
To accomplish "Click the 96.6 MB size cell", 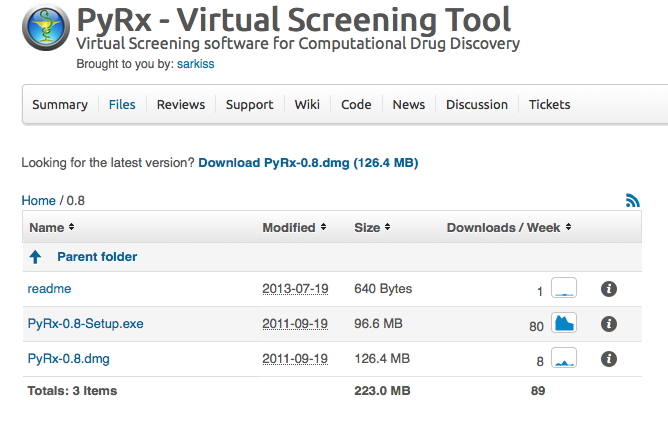I will [x=378, y=324].
